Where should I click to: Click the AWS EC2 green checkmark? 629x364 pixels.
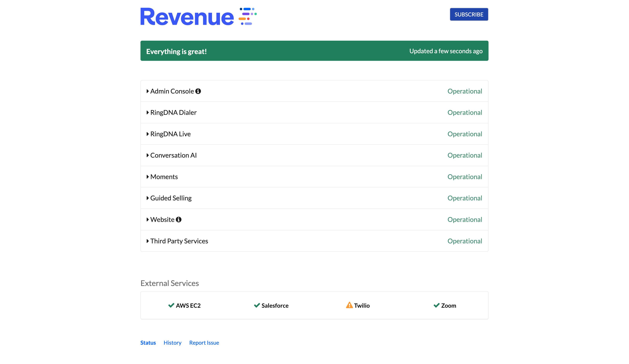pos(171,305)
